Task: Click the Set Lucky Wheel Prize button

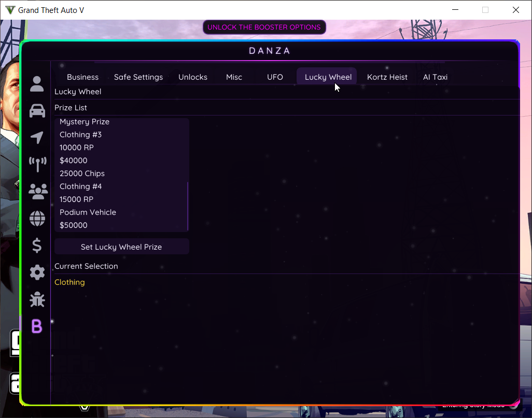Action: [121, 247]
